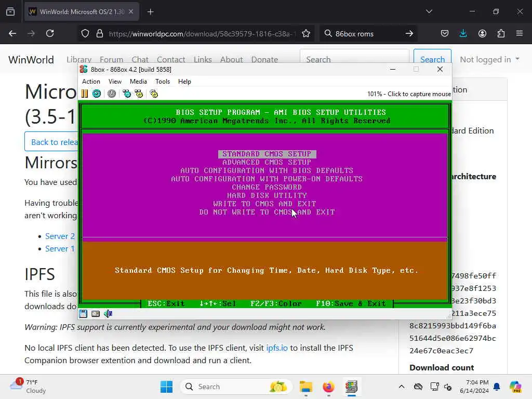This screenshot has height=399, width=532.
Task: Click WinWorld site search field
Action: point(354,59)
